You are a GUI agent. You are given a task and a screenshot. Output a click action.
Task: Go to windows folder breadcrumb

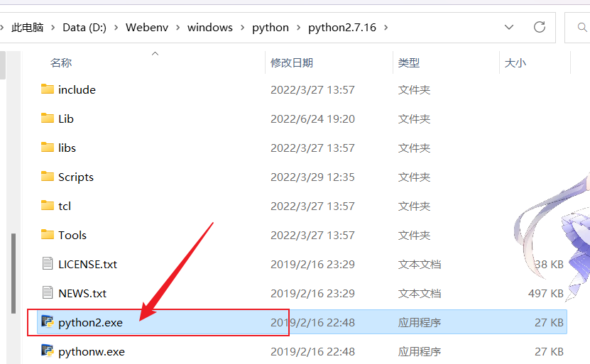(x=210, y=28)
